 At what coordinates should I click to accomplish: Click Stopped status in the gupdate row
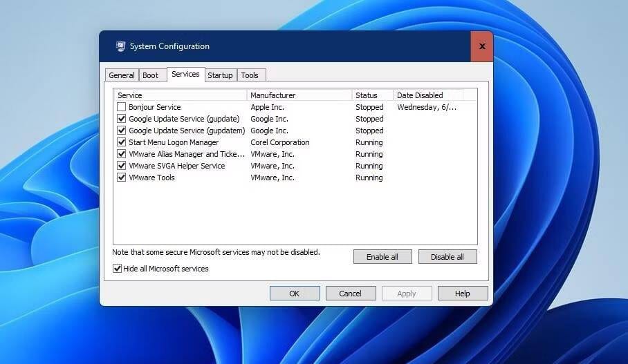(369, 119)
